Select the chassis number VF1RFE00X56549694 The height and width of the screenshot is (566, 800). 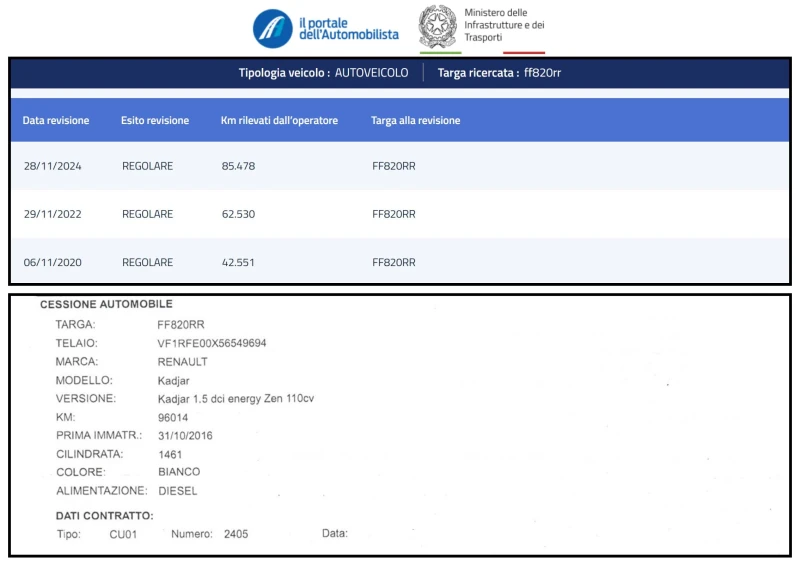click(x=212, y=343)
